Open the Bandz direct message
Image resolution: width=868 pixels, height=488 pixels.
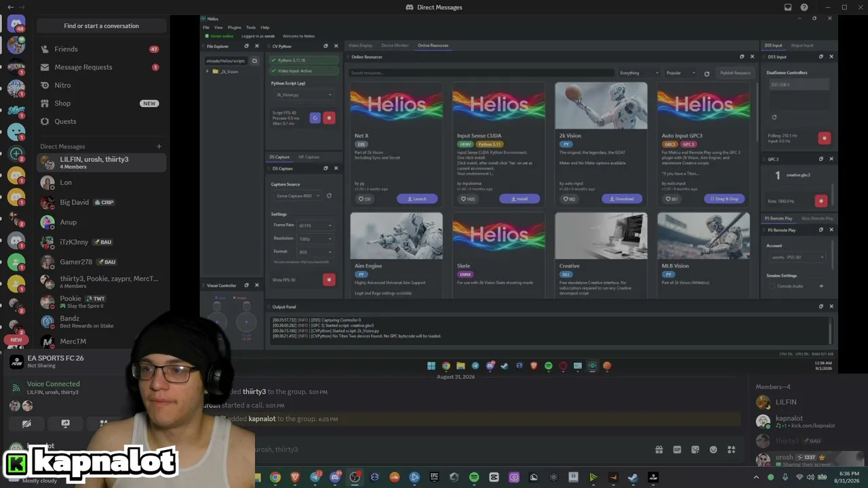pyautogui.click(x=101, y=321)
